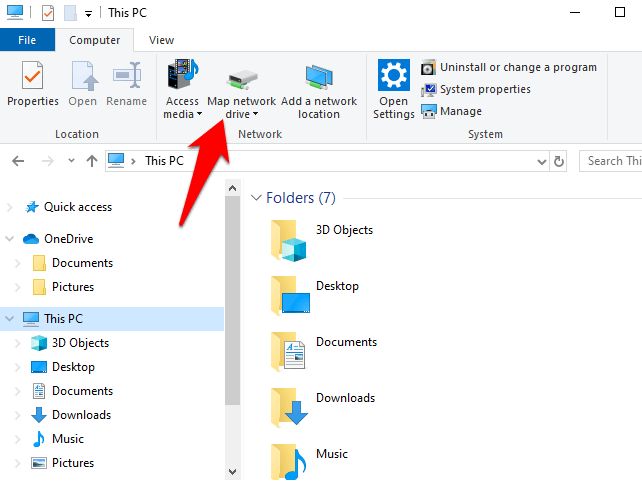Screen dimensions: 642x485
Task: Select Music folder in main pane
Action: [x=310, y=461]
